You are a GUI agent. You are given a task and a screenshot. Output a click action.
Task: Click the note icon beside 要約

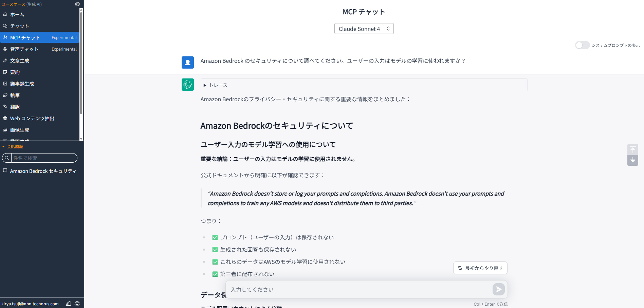point(5,72)
